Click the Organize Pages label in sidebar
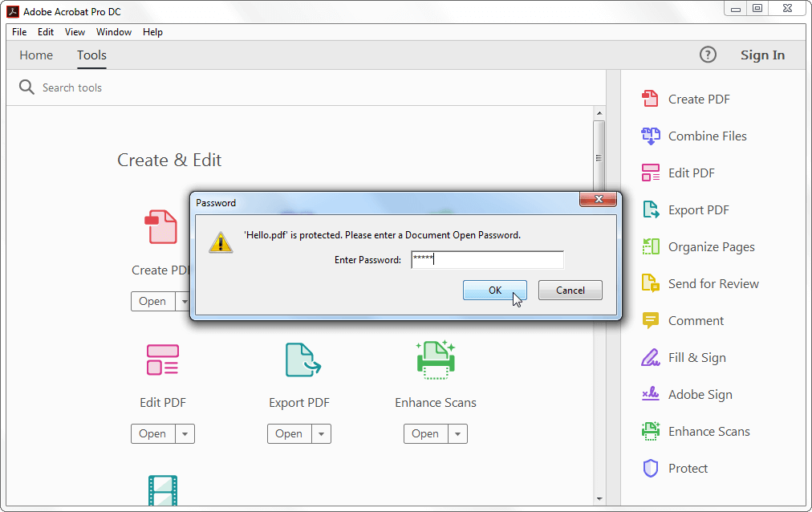 712,247
